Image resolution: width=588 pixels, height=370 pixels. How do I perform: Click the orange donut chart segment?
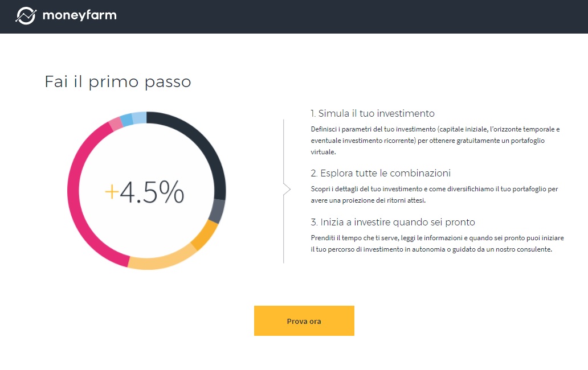click(206, 234)
